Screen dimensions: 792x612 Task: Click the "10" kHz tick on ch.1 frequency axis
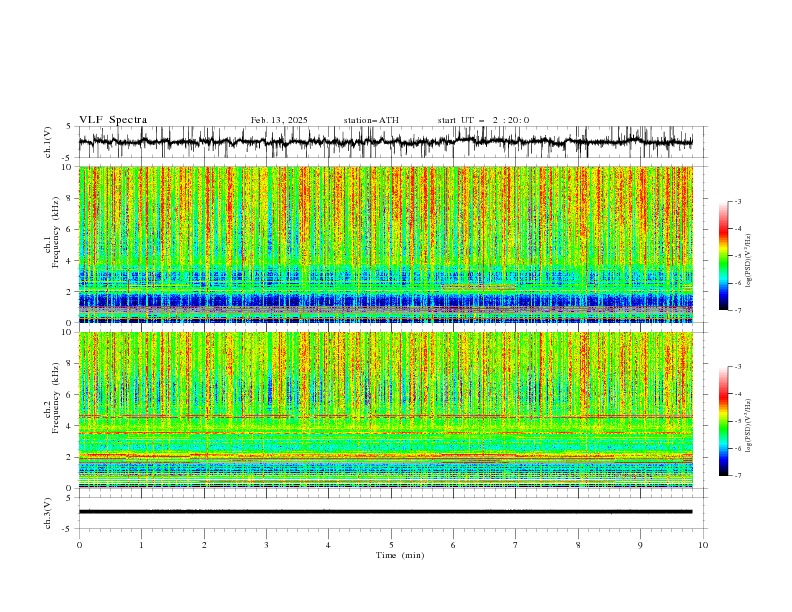pyautogui.click(x=68, y=167)
